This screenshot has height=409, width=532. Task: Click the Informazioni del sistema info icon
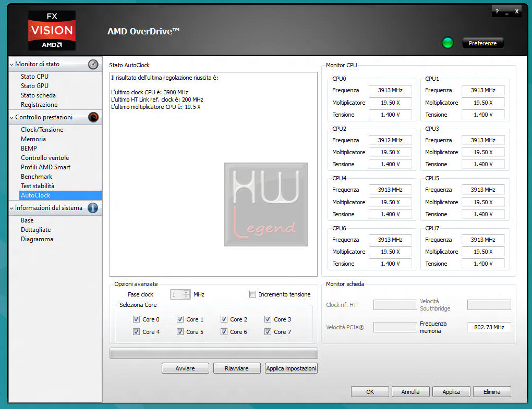click(93, 208)
